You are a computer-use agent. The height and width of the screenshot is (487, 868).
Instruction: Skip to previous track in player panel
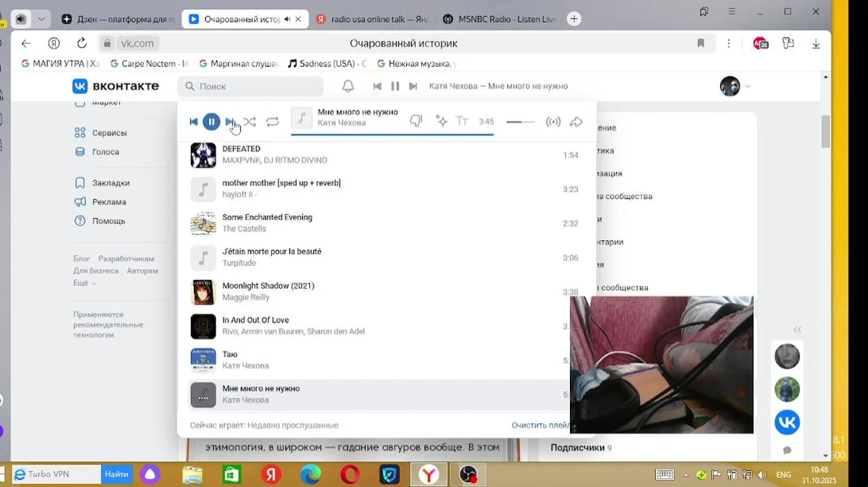[x=194, y=122]
